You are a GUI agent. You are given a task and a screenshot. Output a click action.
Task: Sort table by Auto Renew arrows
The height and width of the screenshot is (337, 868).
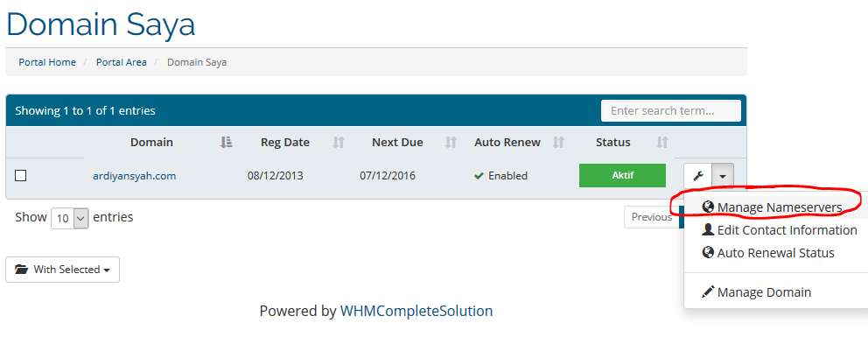tap(558, 142)
